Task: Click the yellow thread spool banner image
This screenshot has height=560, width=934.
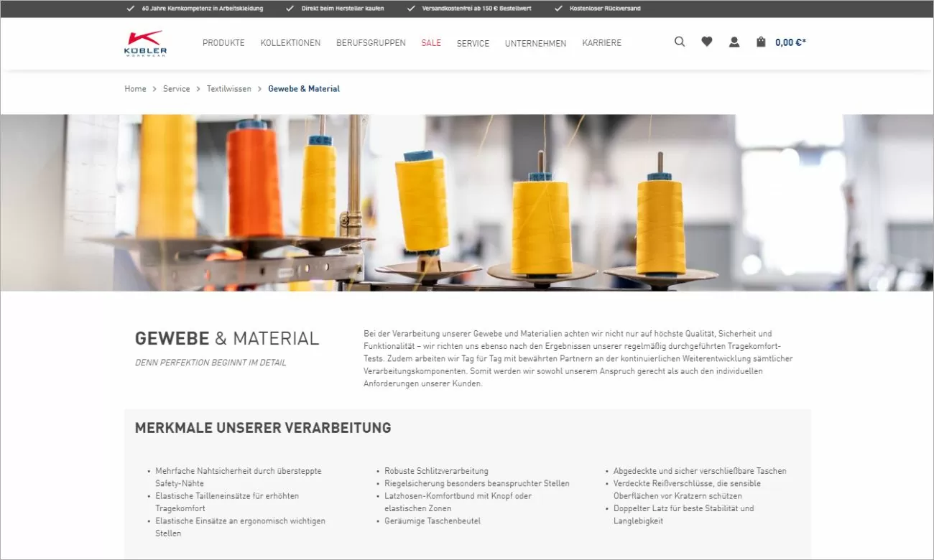Action: (x=467, y=203)
